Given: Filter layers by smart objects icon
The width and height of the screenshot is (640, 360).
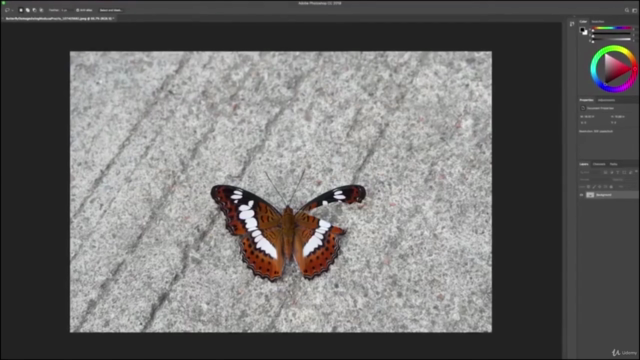Looking at the screenshot, I should [x=630, y=172].
